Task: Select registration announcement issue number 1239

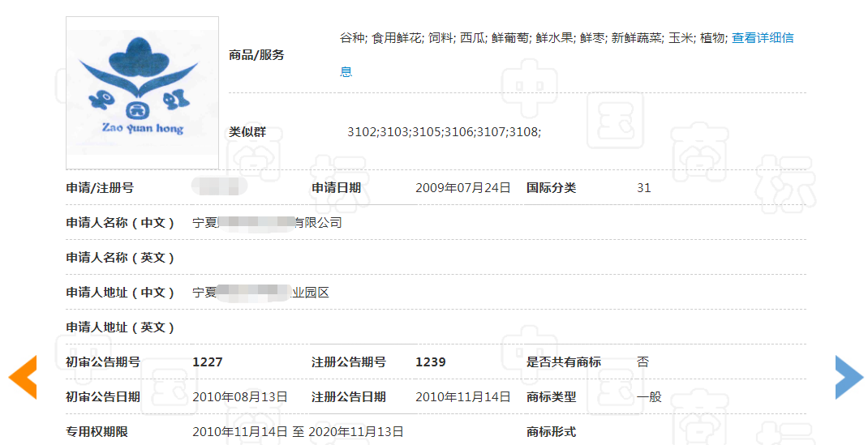Action: coord(430,362)
